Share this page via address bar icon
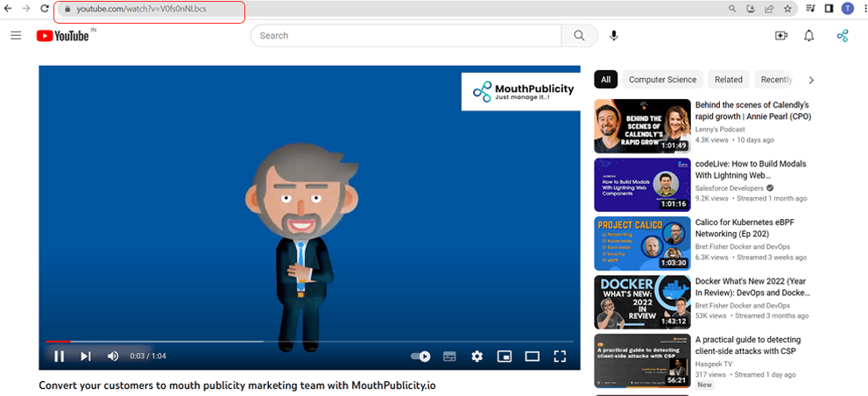 769,9
